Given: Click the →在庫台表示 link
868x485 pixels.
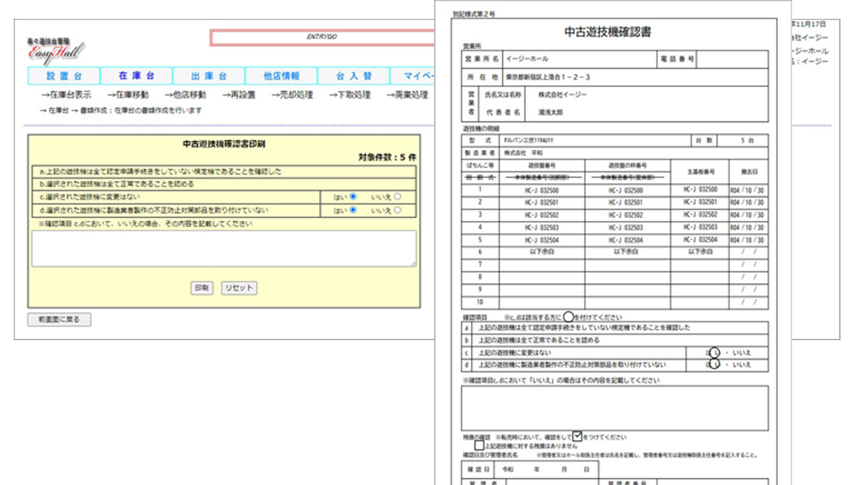Looking at the screenshot, I should coord(66,95).
